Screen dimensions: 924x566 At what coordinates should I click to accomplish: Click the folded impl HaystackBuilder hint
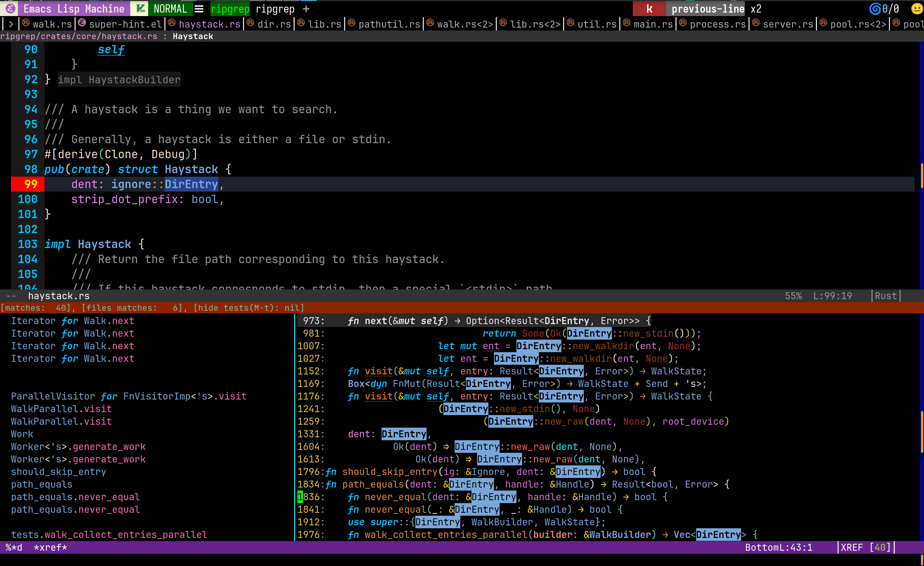119,79
